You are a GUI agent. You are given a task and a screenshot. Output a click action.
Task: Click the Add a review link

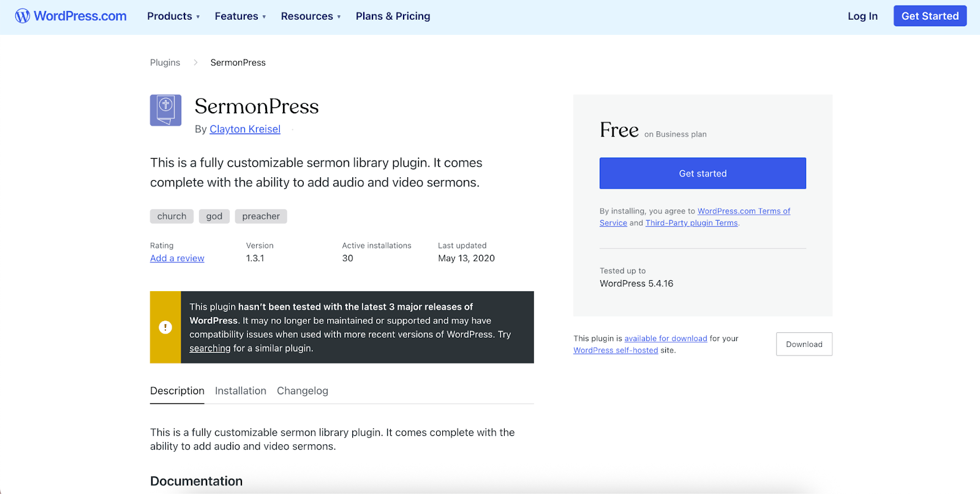[x=177, y=259]
